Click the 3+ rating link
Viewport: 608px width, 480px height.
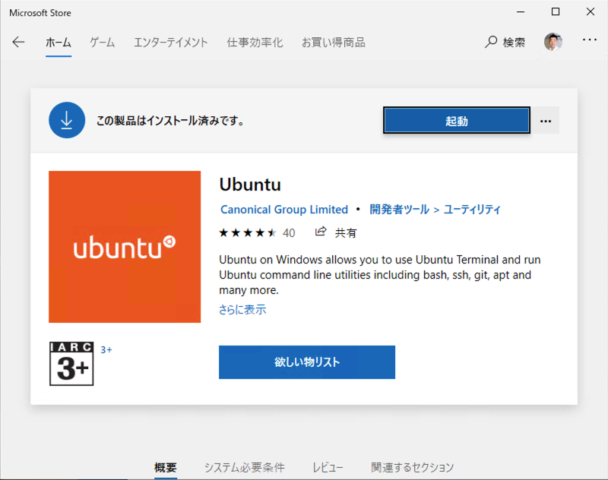point(106,350)
